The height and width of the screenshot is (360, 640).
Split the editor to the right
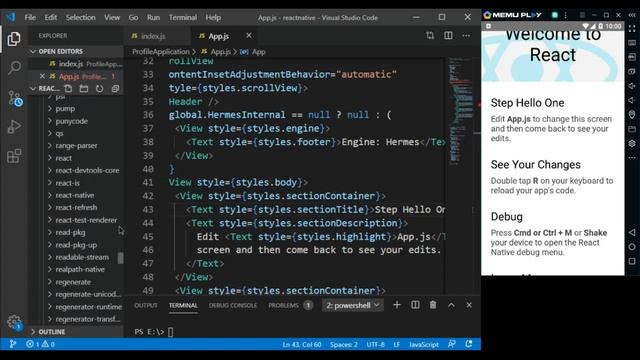pyautogui.click(x=448, y=36)
